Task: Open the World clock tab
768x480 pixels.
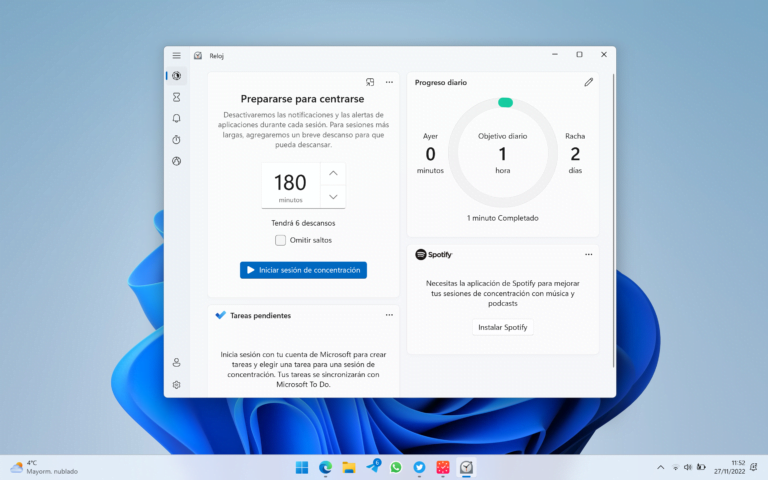Action: coord(176,161)
